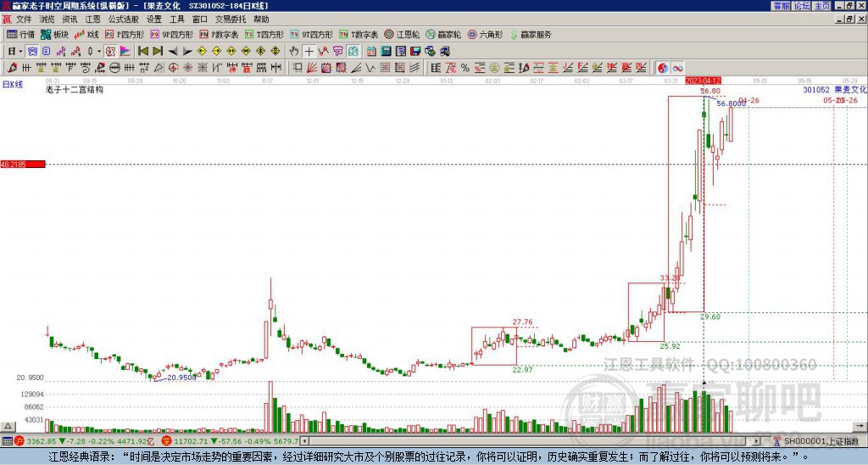Select the red pencil drawing tool
Image resolution: width=868 pixels, height=465 pixels.
(x=12, y=68)
